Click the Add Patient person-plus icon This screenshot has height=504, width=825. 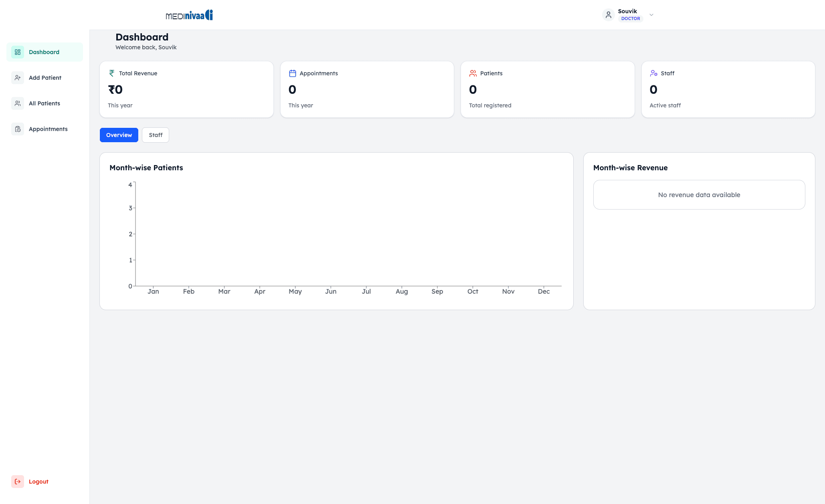[x=18, y=78]
